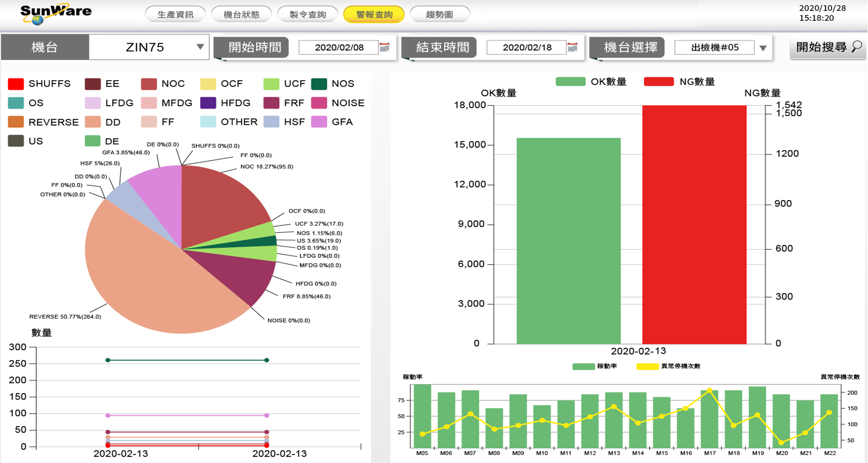Switch to the 機台狀態 tab
This screenshot has width=868, height=463.
tap(241, 14)
